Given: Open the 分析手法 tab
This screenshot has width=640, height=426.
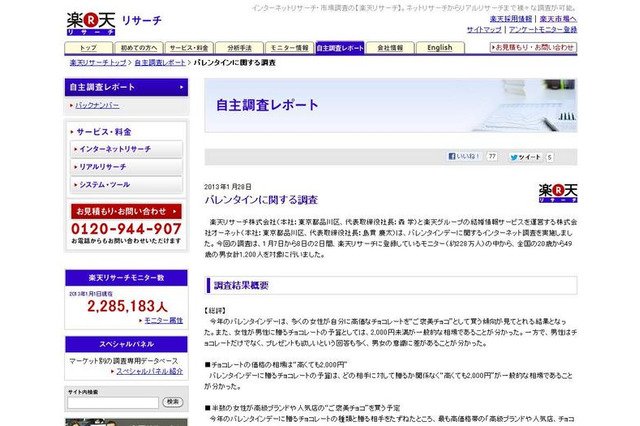Looking at the screenshot, I should (239, 48).
